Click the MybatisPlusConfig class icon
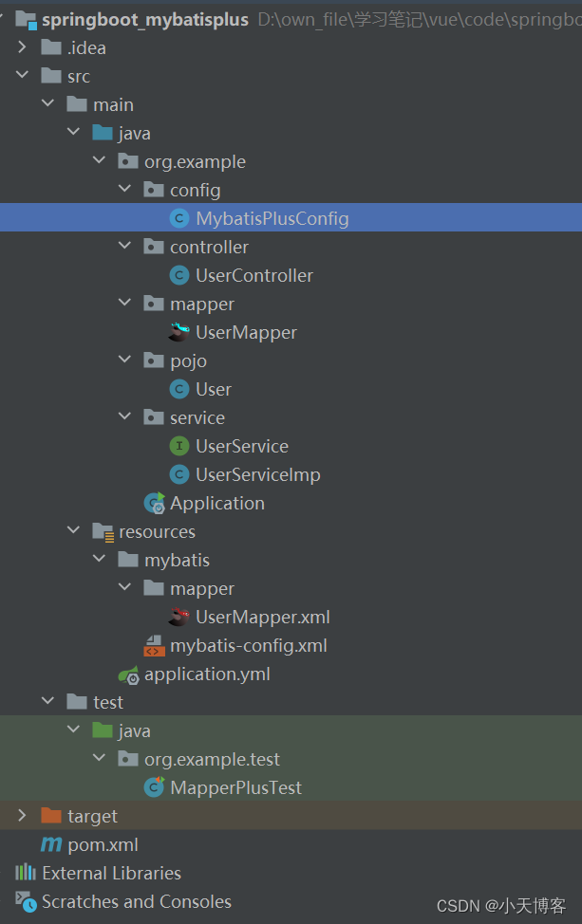Viewport: 582px width, 924px height. [179, 218]
